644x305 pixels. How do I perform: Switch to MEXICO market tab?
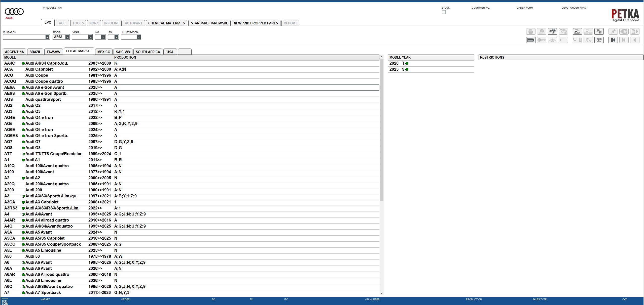(104, 52)
